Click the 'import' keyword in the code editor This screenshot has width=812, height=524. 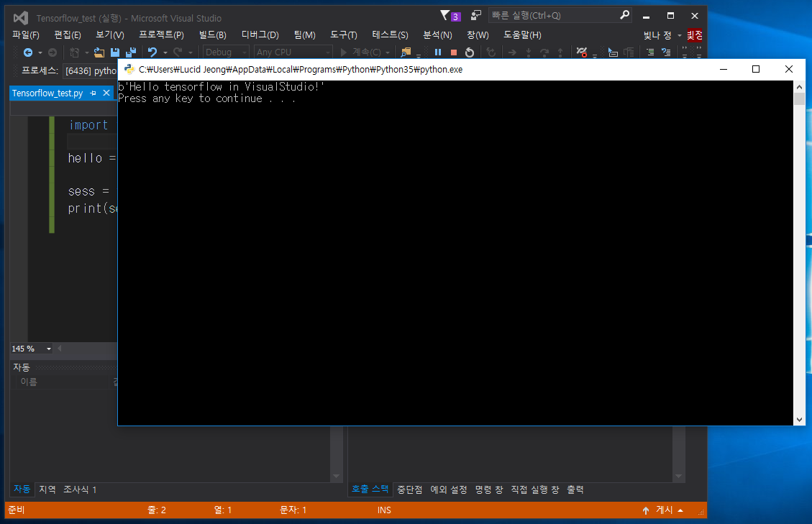[88, 125]
